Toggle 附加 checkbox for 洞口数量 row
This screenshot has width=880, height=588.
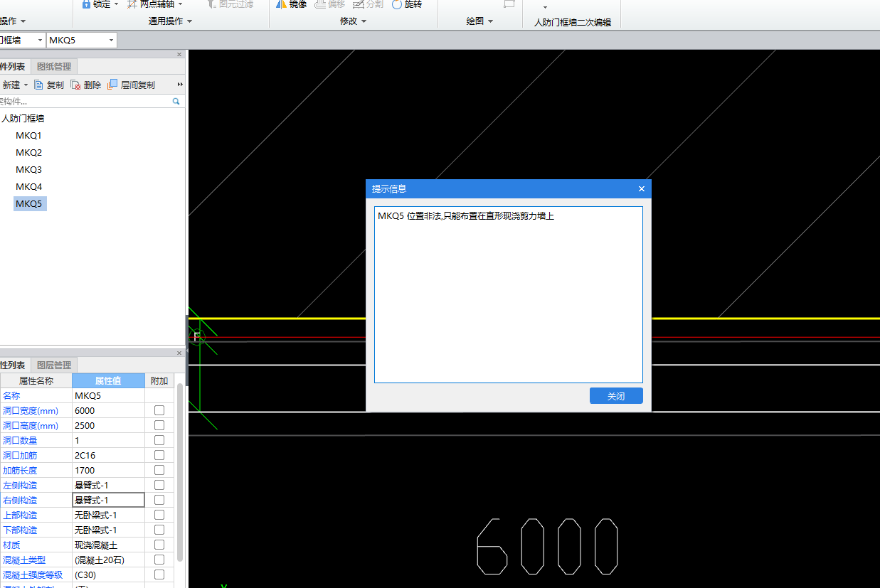pyautogui.click(x=159, y=440)
